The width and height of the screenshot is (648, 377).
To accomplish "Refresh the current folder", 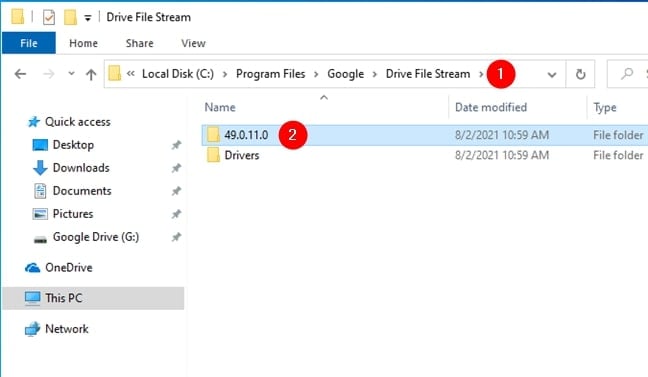I will 580,74.
